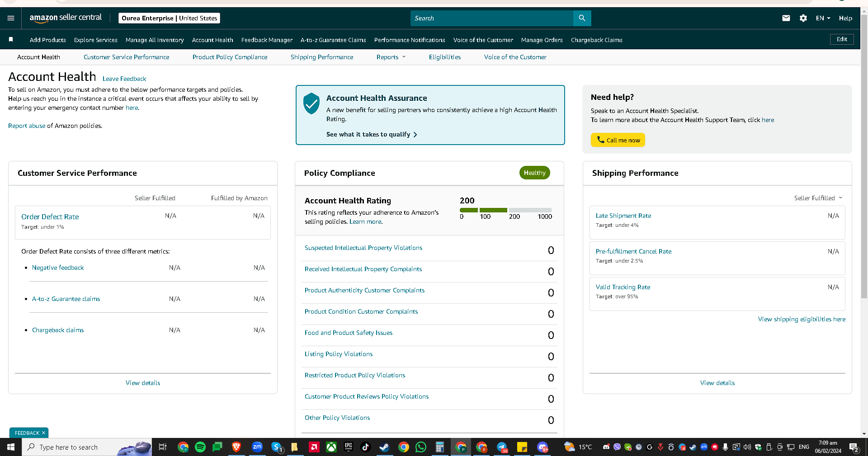The image size is (868, 456).
Task: Click the Healthy status badge
Action: (535, 173)
